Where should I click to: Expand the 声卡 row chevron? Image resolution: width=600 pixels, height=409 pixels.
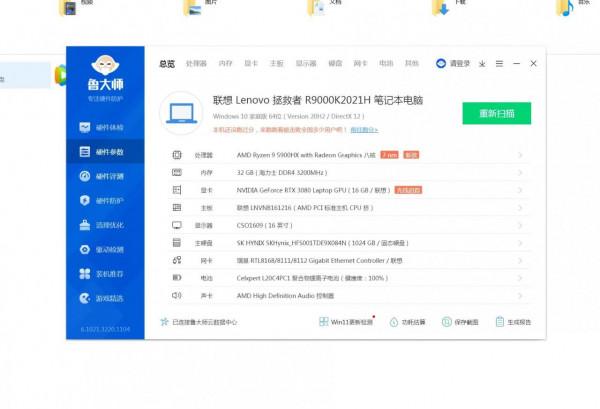click(x=520, y=296)
